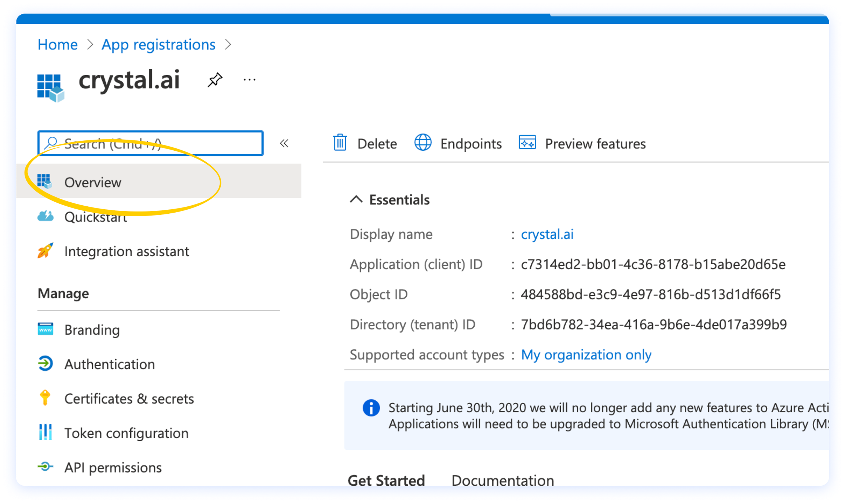Click the My organization only link
Viewport: 845px width, 504px height.
pyautogui.click(x=586, y=355)
